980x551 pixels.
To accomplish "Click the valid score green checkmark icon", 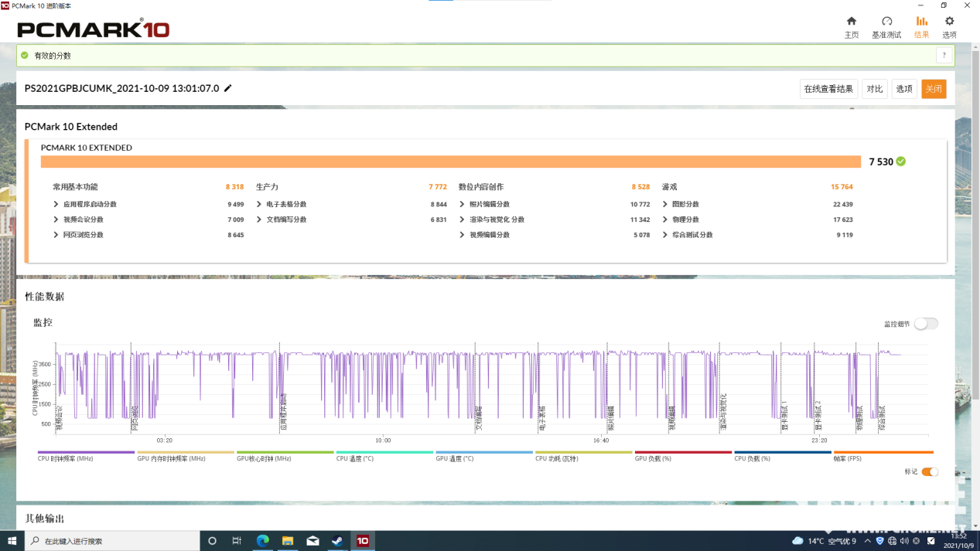I will tap(25, 56).
